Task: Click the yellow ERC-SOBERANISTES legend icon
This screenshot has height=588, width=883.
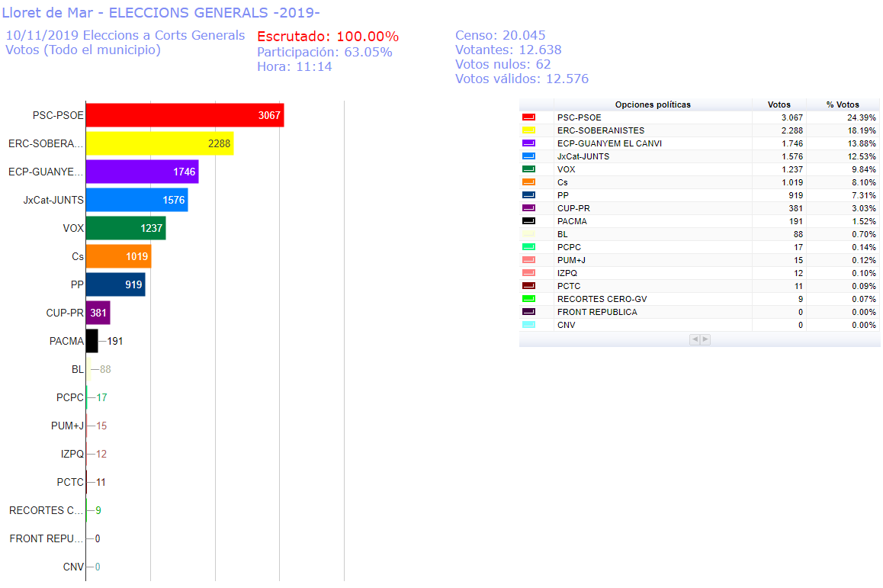Action: [x=528, y=130]
